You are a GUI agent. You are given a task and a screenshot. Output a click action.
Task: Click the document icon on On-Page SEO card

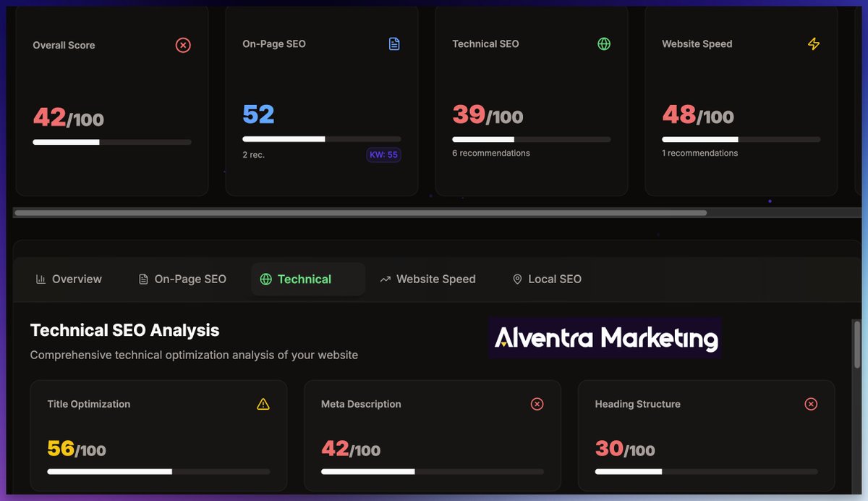coord(394,44)
